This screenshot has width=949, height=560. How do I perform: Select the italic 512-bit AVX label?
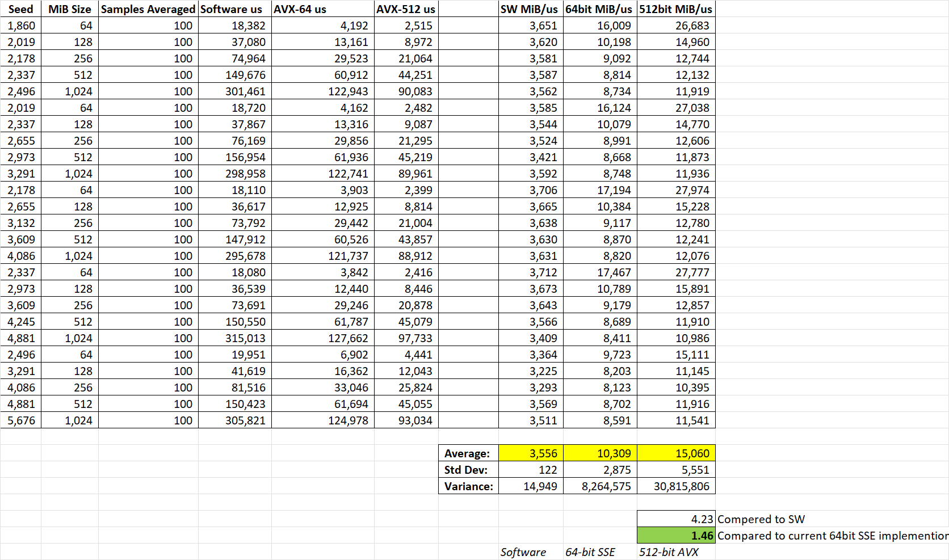[670, 552]
